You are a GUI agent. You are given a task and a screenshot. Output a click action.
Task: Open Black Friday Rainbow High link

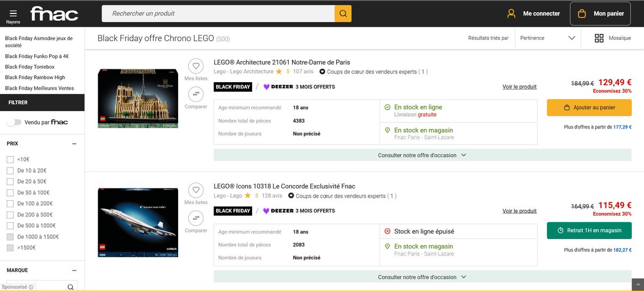(x=35, y=77)
